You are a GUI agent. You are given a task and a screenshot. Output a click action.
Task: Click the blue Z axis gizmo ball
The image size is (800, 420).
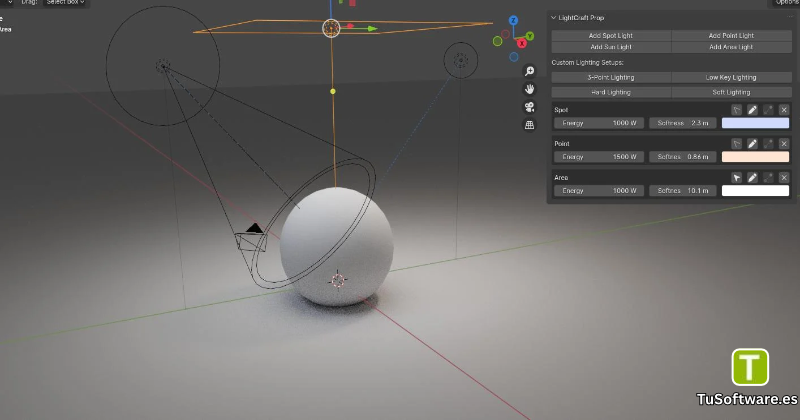point(513,20)
